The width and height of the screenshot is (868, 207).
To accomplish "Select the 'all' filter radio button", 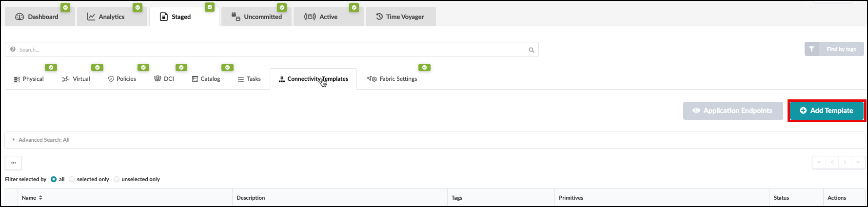I will point(54,179).
